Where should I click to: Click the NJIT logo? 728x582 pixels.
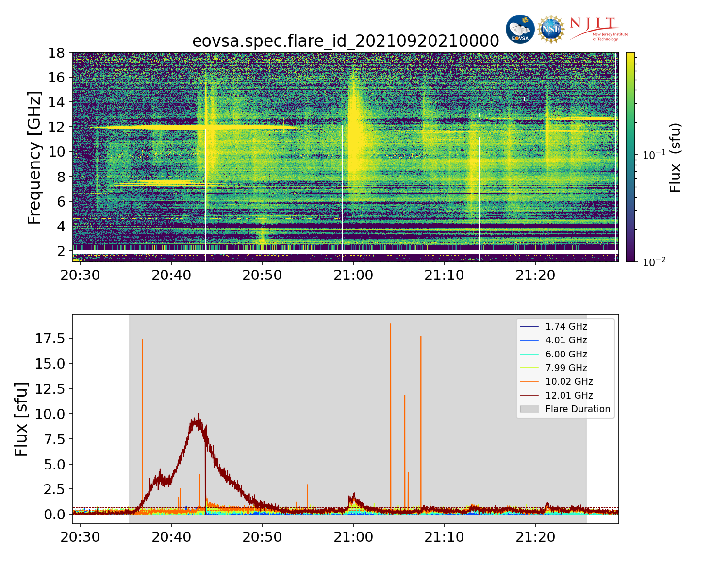click(x=598, y=29)
